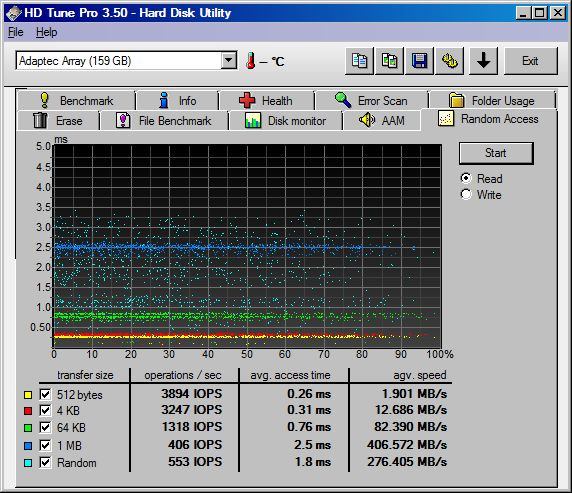
Task: Click the red cross Health icon
Action: (x=247, y=100)
